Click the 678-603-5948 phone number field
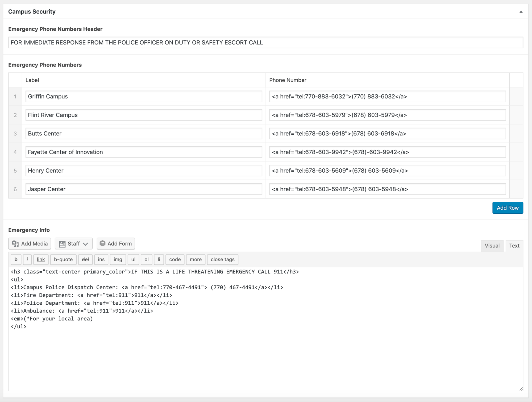This screenshot has width=532, height=402. click(388, 189)
